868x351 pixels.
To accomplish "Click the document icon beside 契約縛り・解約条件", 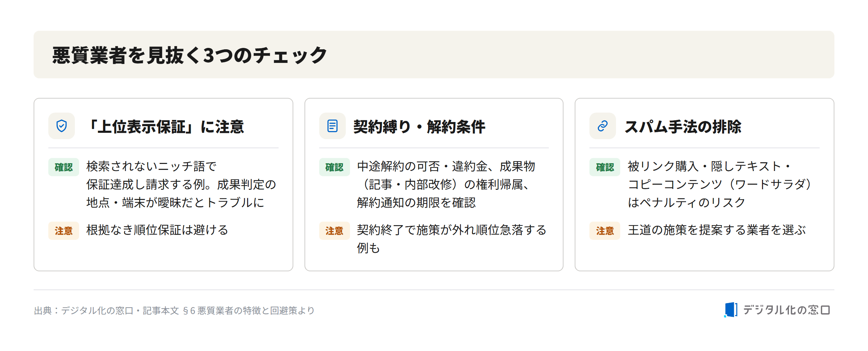I will [332, 126].
